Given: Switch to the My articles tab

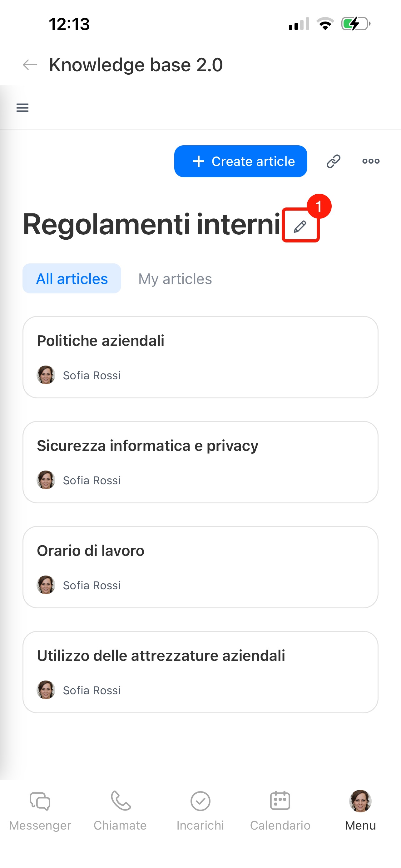Looking at the screenshot, I should [x=175, y=279].
